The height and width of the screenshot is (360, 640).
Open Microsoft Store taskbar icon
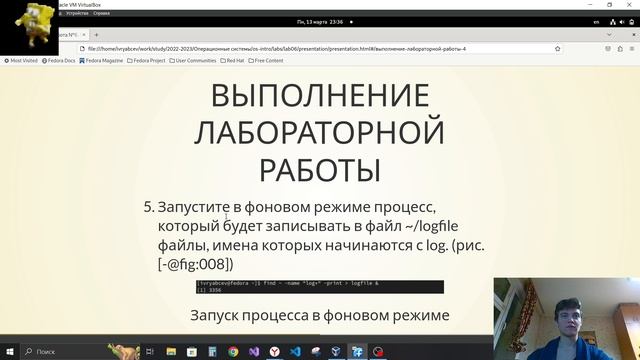(x=192, y=351)
